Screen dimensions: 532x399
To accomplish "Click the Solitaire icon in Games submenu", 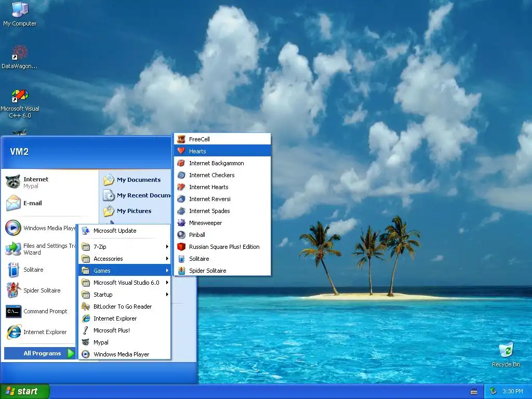I will click(181, 259).
